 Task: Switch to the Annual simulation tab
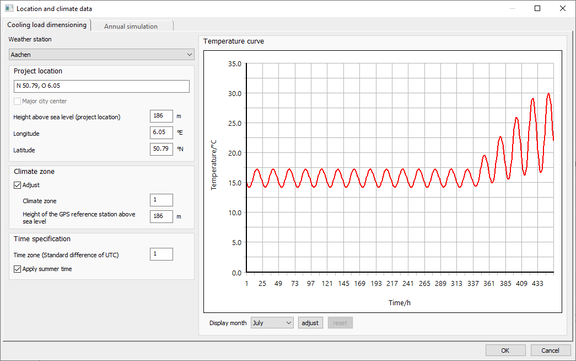click(x=131, y=26)
